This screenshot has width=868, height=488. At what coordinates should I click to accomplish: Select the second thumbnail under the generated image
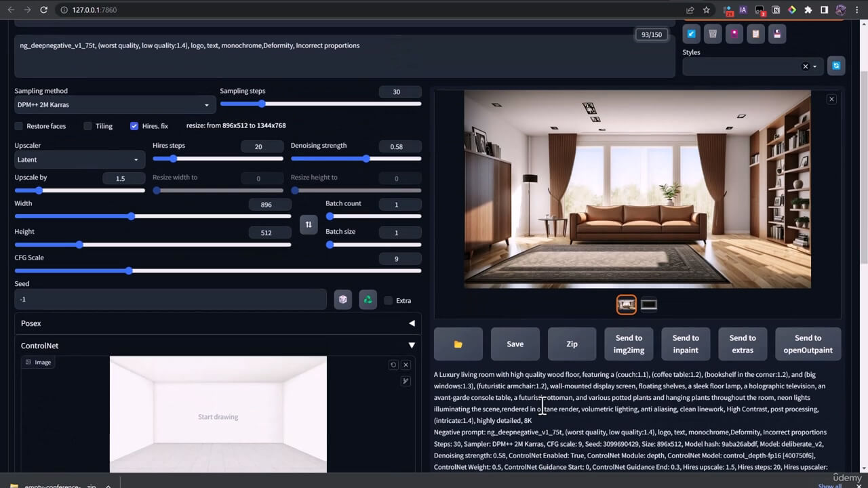(649, 305)
